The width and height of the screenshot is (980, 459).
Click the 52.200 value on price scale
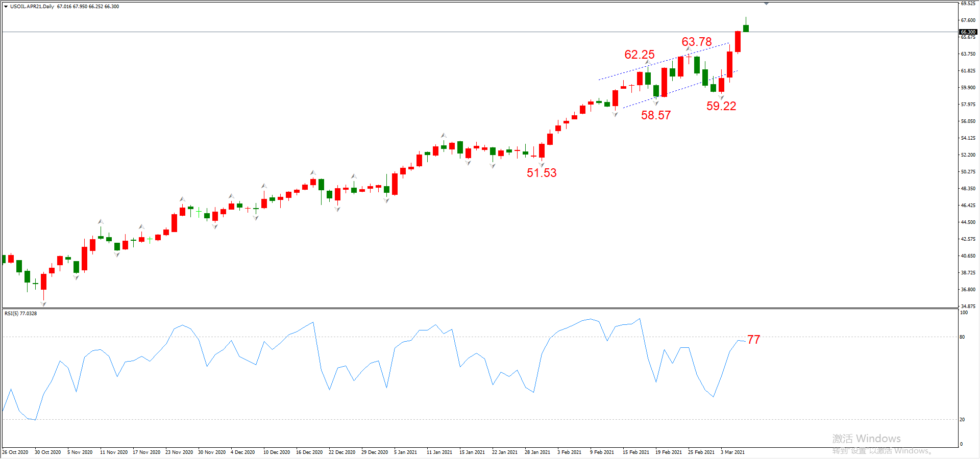tap(968, 155)
